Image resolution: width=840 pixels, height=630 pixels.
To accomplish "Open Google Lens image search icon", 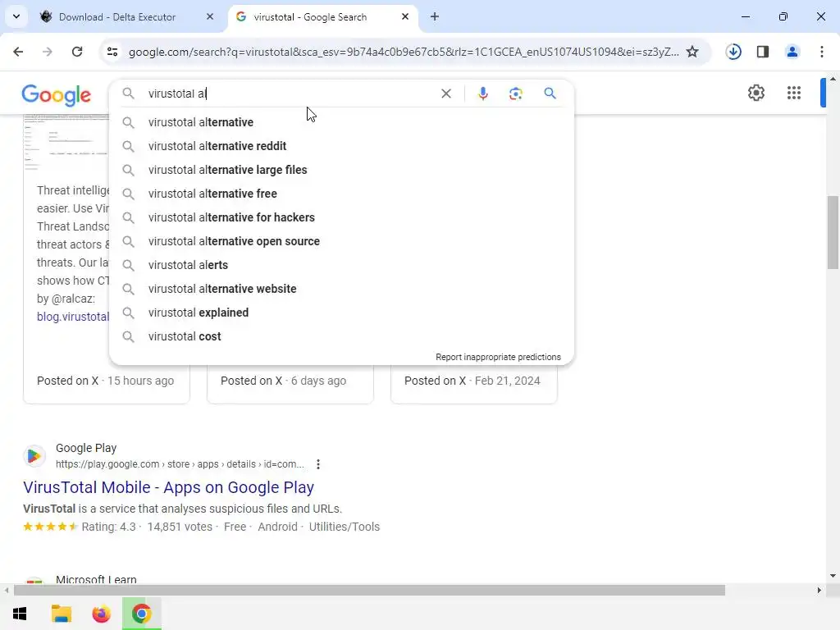I will click(515, 94).
